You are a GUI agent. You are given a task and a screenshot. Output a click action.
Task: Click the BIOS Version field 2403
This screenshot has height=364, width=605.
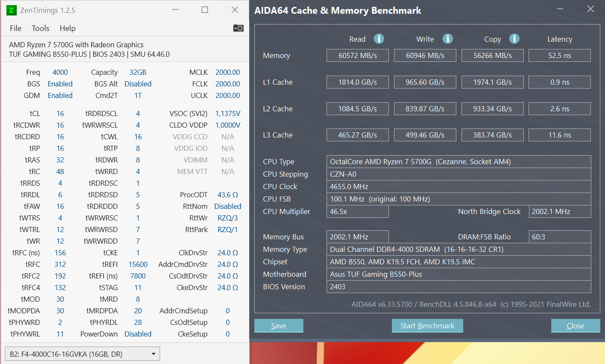tap(459, 287)
